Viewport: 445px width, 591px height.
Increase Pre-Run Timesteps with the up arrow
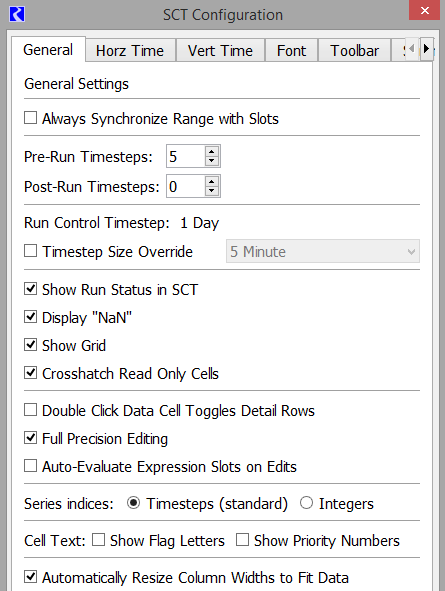212,152
